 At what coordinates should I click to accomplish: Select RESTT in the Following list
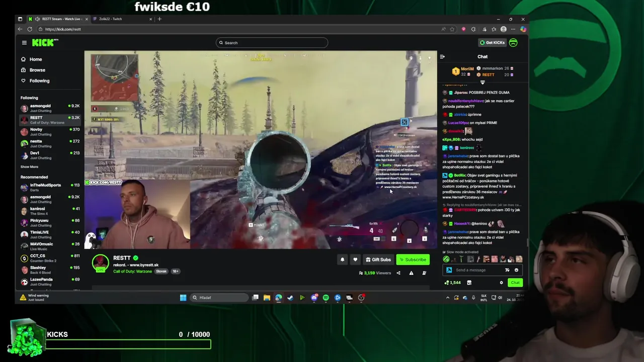[50, 120]
